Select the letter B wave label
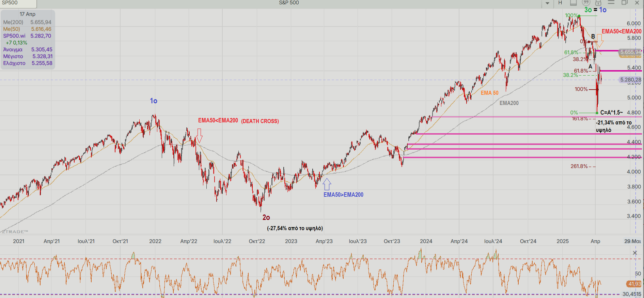The image size is (644, 298). pyautogui.click(x=593, y=36)
